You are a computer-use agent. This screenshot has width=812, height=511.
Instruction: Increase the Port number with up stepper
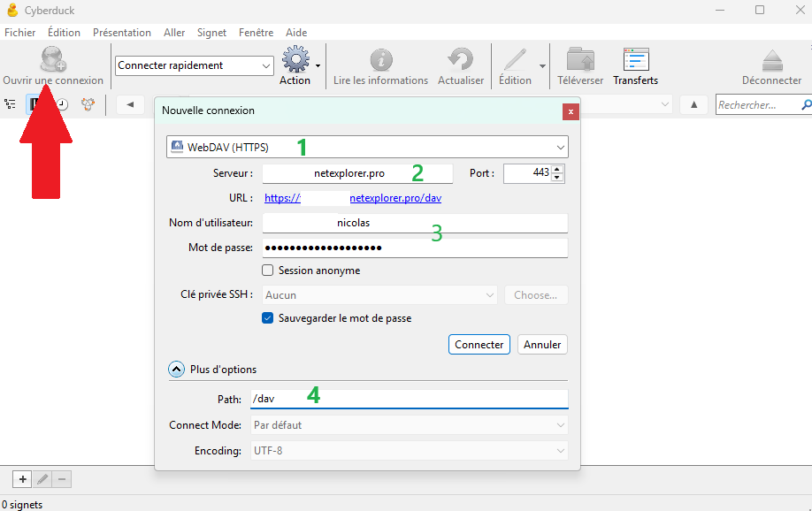click(557, 169)
